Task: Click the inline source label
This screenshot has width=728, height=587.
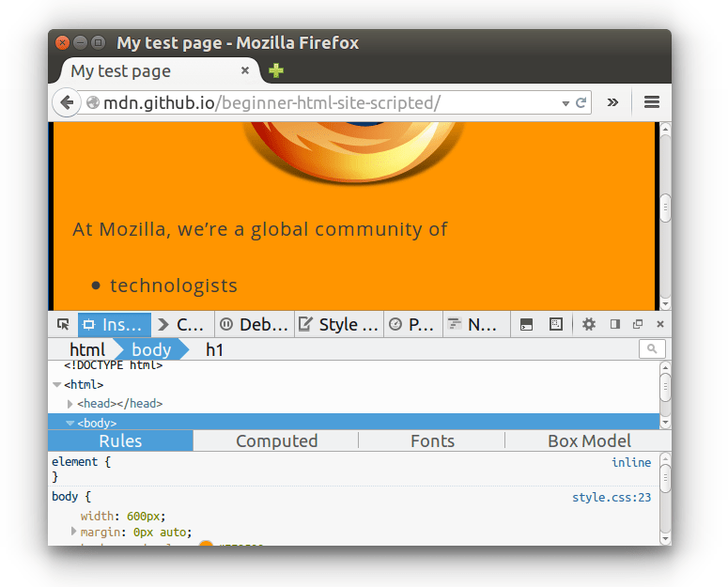Action: (x=631, y=462)
